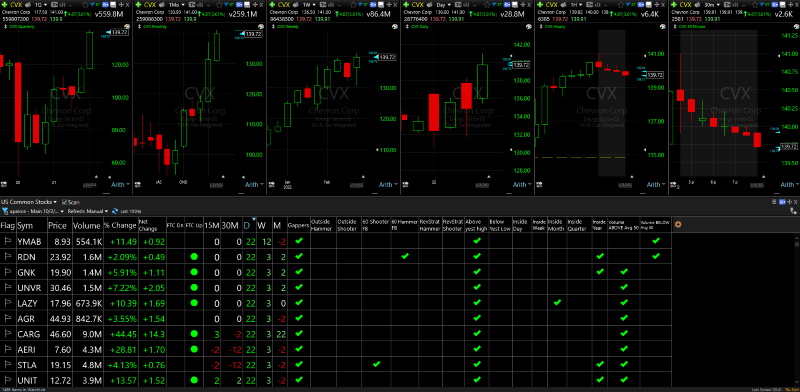Open the 1H timeframe dropdown

click(x=576, y=5)
